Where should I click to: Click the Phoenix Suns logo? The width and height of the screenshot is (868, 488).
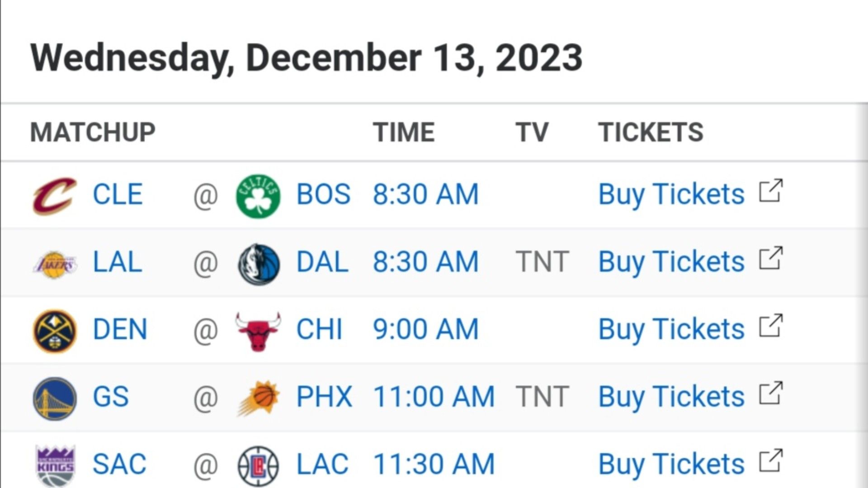point(258,398)
